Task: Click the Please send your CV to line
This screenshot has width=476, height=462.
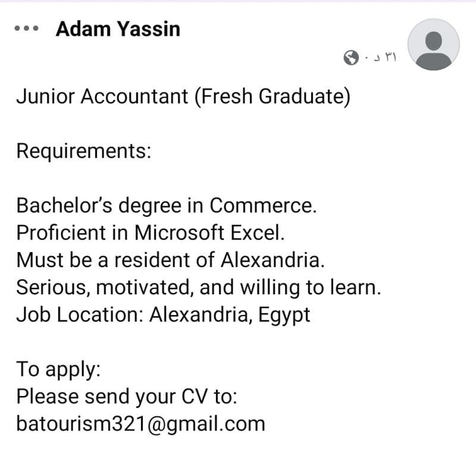Action: (127, 397)
